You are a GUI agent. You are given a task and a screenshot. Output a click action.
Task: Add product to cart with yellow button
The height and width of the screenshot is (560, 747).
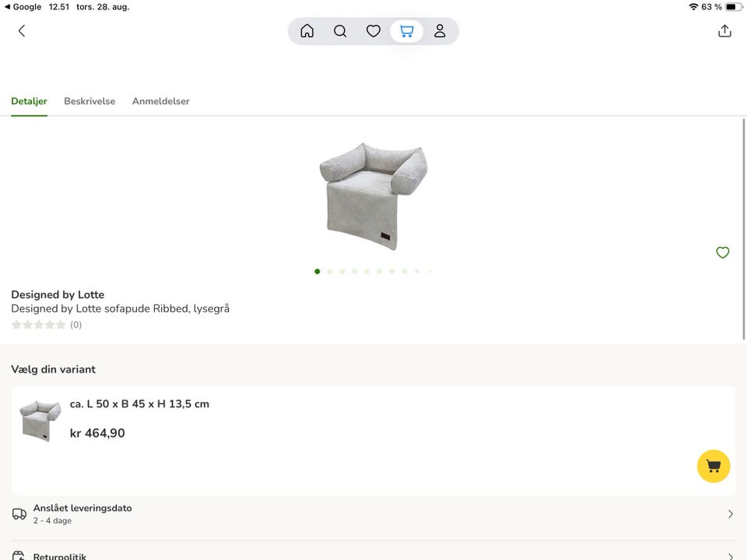point(714,466)
